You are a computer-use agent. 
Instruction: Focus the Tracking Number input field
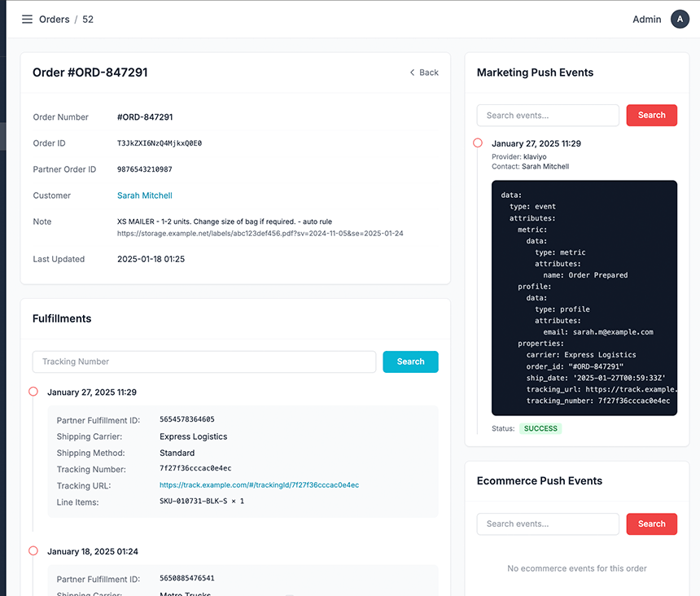click(x=203, y=362)
